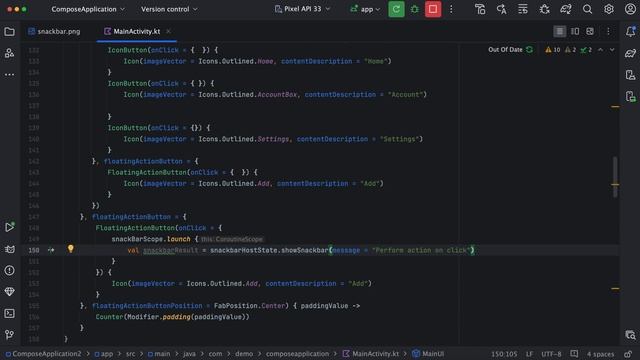This screenshot has height=360, width=640.
Task: Open UTF-8 file encoding selector
Action: pos(551,354)
